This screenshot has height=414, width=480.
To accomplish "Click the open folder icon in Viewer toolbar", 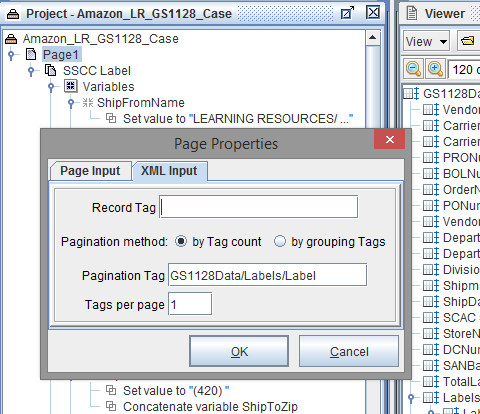I will pos(468,41).
